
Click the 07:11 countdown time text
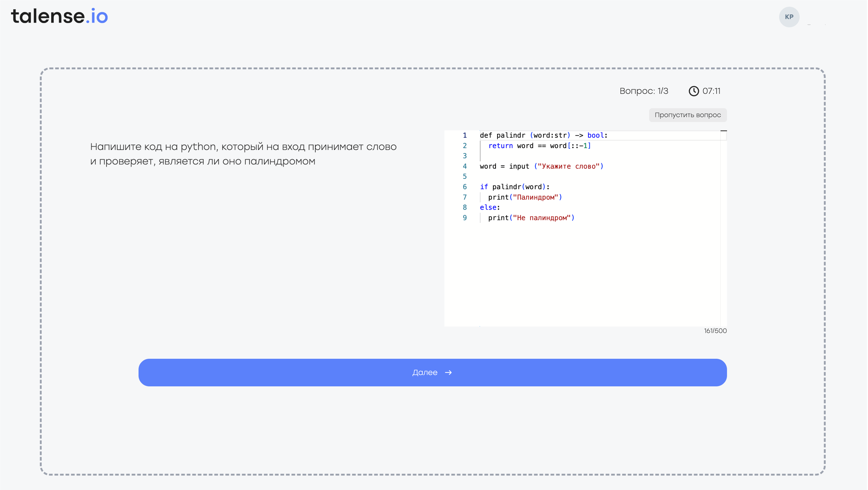tap(711, 91)
